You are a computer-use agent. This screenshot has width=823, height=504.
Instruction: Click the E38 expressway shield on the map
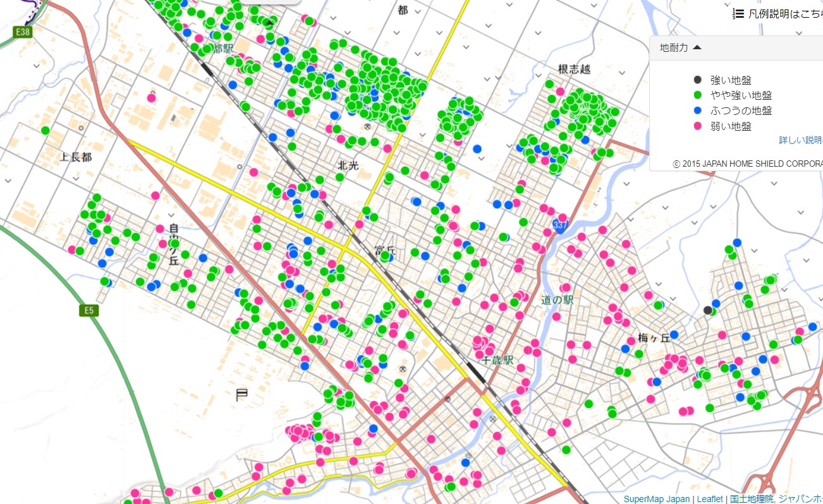[x=23, y=32]
